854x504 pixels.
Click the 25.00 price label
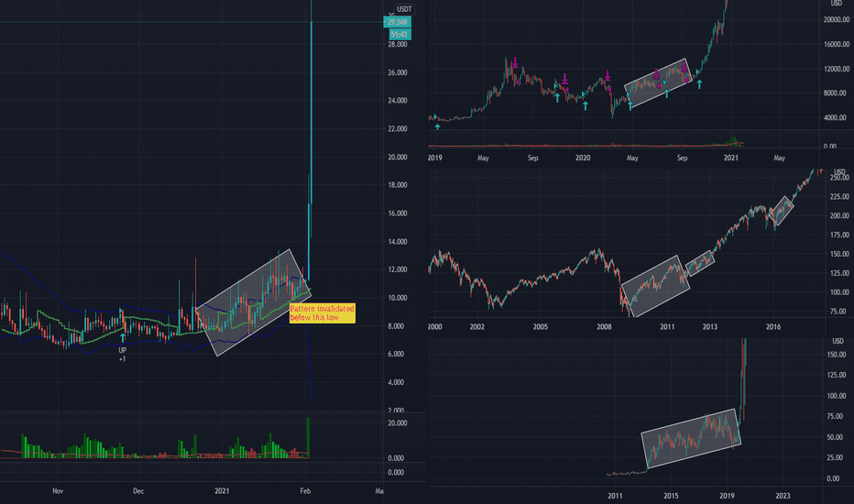pyautogui.click(x=837, y=457)
